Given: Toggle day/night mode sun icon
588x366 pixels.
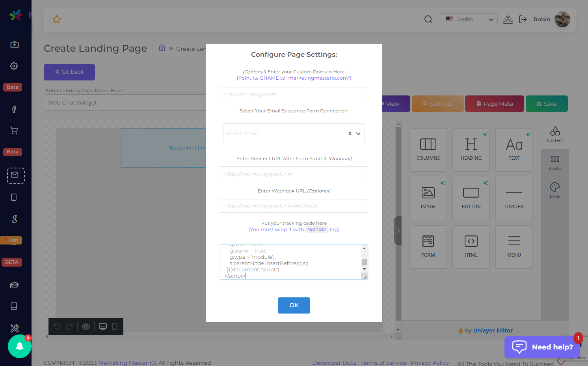Looking at the screenshot, I should [508, 19].
